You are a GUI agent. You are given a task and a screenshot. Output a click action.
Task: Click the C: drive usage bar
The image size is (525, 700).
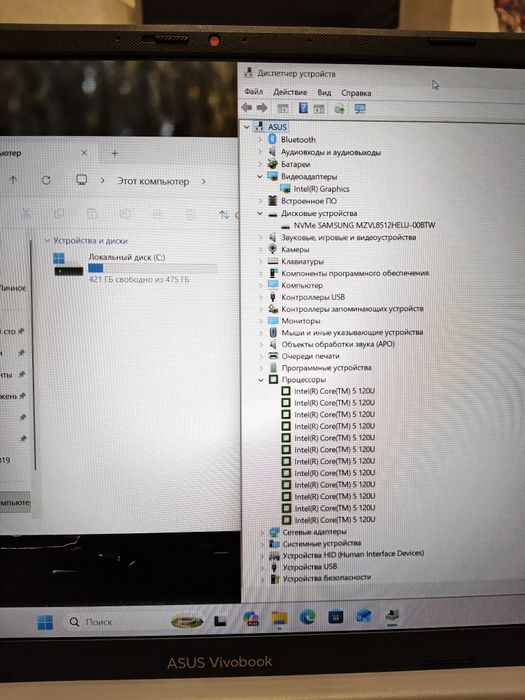[152, 268]
